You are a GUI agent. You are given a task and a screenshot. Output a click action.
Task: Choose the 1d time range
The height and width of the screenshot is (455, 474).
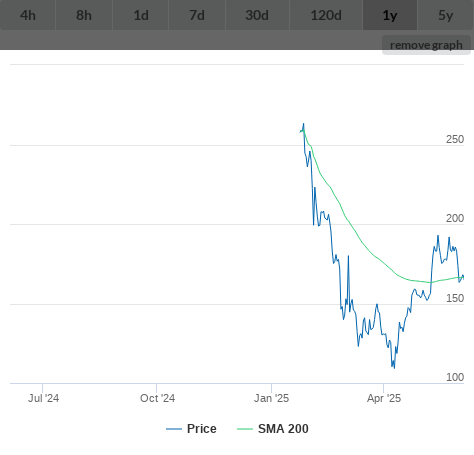(141, 15)
